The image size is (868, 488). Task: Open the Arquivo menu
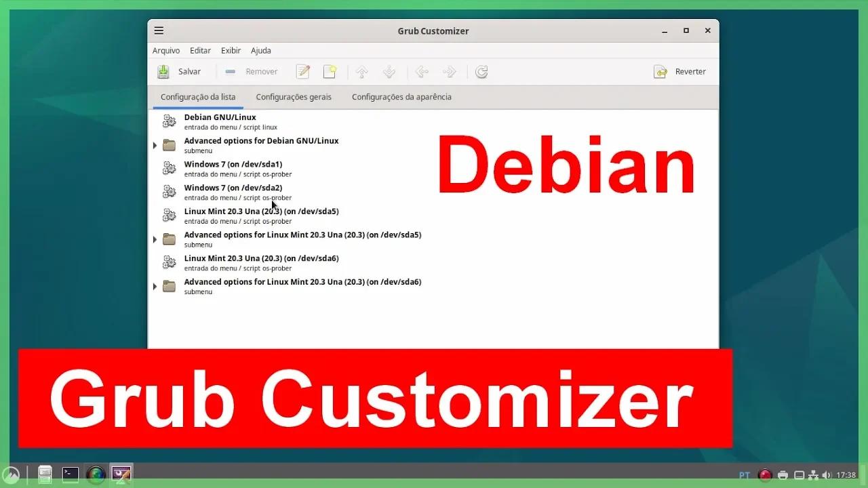coord(166,50)
